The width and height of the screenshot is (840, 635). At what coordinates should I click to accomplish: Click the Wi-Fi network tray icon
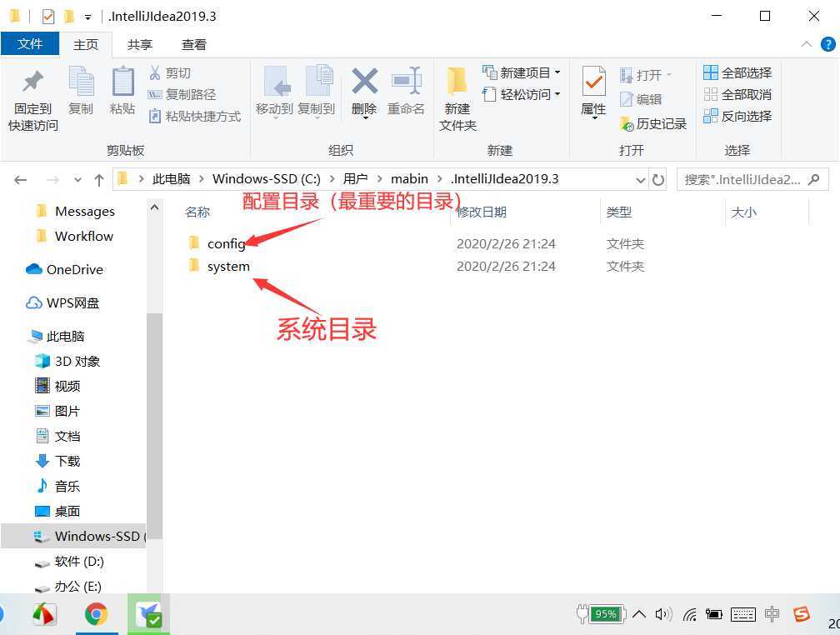(x=689, y=615)
